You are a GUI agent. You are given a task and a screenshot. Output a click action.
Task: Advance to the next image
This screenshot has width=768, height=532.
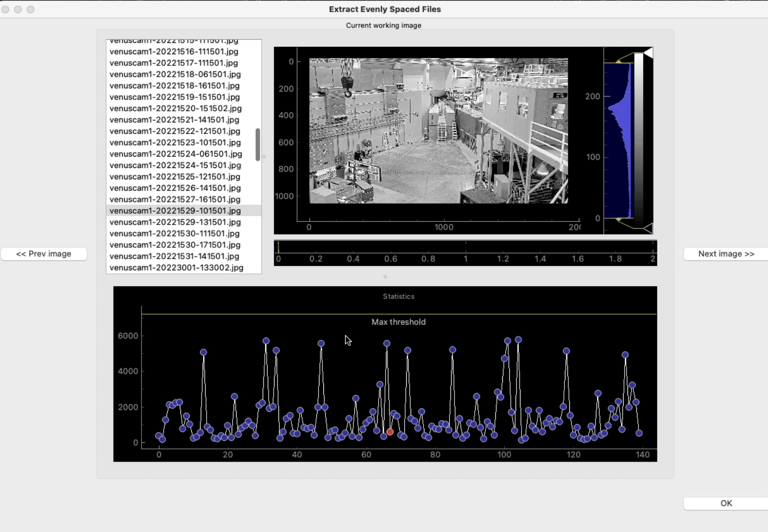(x=726, y=254)
